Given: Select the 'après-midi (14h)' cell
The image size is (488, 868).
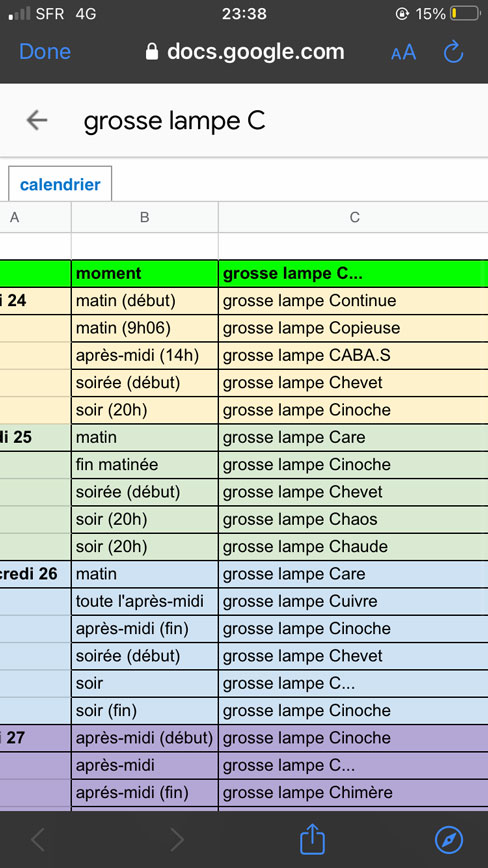Looking at the screenshot, I should tap(145, 355).
